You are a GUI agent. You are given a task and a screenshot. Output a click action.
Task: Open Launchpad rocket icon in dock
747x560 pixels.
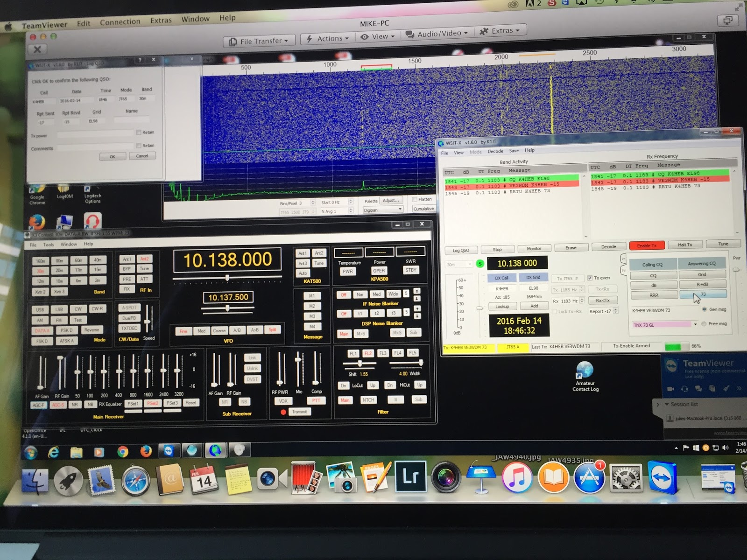coord(69,481)
